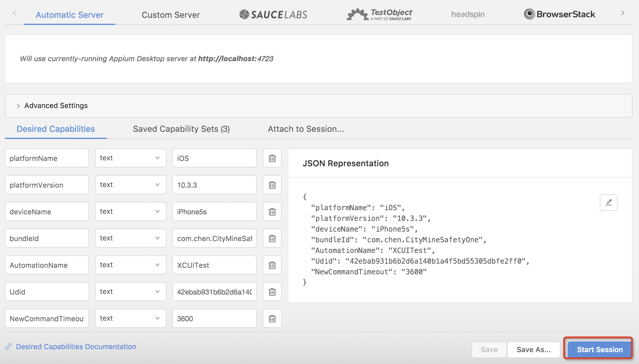
Task: Edit the XCUITest value field
Action: (x=214, y=265)
